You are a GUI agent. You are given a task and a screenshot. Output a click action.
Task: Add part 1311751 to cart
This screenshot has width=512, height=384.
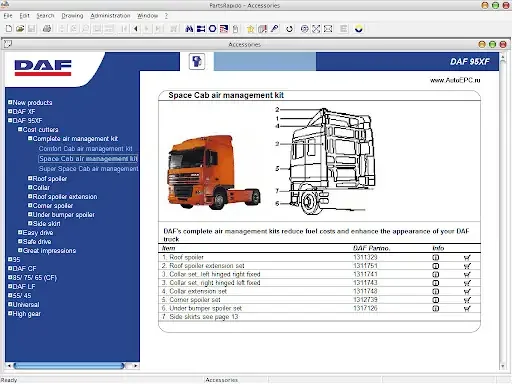[467, 266]
